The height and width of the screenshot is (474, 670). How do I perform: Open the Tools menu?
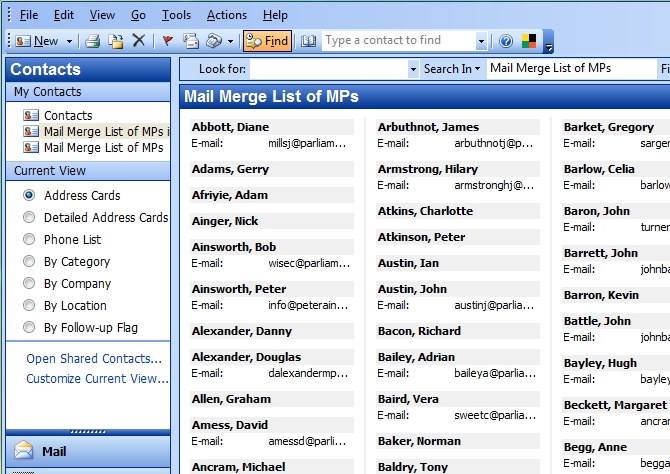[x=176, y=15]
